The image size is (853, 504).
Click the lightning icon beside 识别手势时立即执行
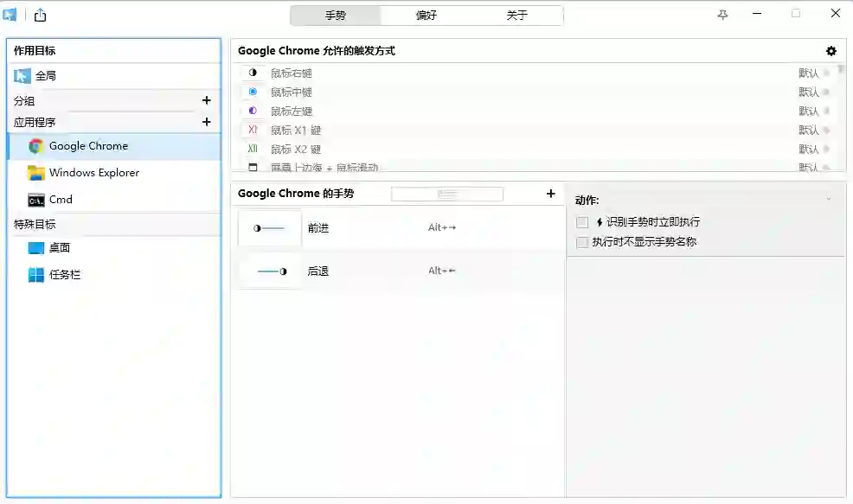point(599,222)
